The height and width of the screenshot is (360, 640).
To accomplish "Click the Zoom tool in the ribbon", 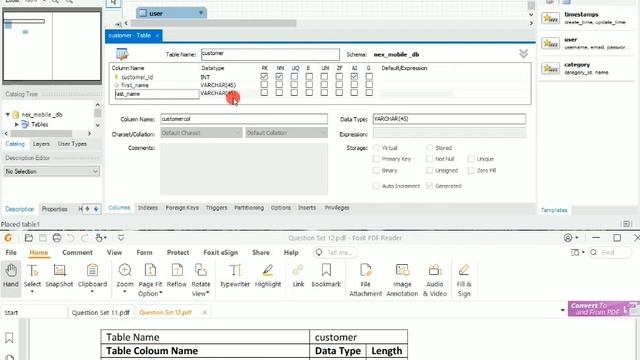I will click(125, 278).
